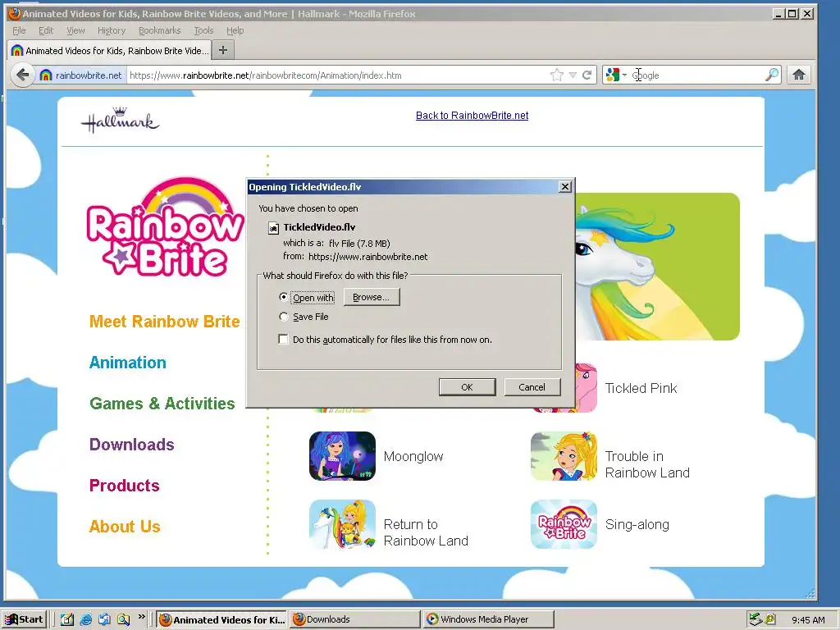This screenshot has width=840, height=630.
Task: Open the History menu
Action: pyautogui.click(x=112, y=30)
